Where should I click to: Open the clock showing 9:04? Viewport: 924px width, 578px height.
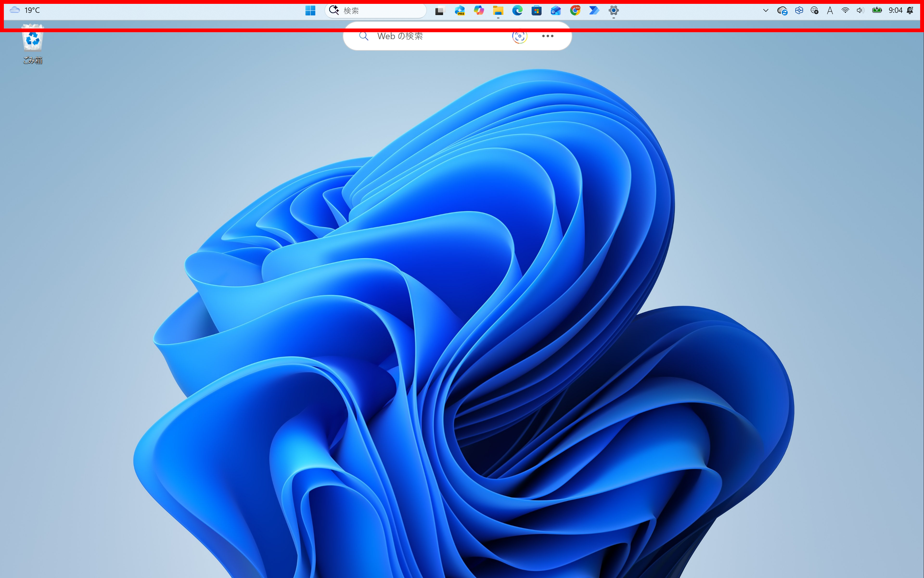pos(895,10)
